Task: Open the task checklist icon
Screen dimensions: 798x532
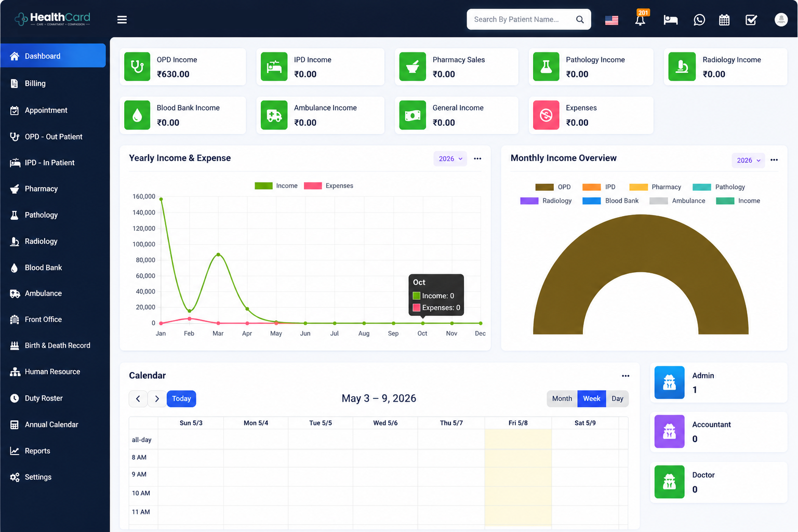Action: (x=751, y=20)
